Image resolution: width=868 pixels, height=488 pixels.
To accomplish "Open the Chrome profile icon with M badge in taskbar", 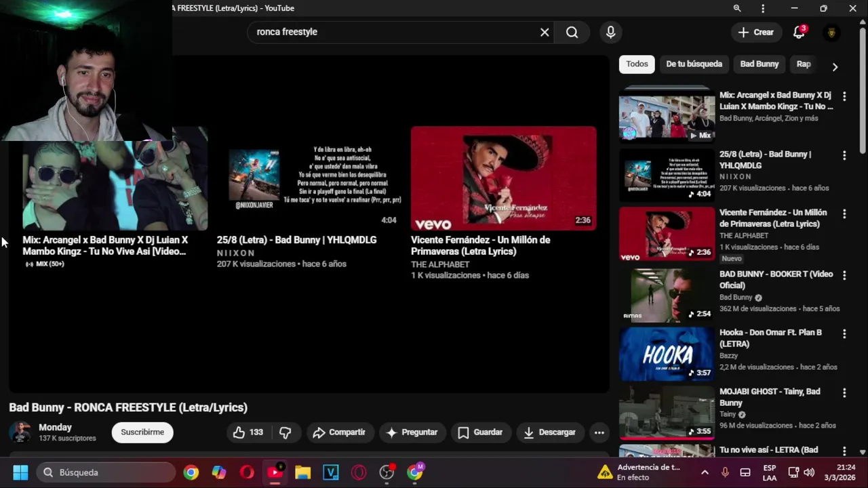I will click(415, 472).
